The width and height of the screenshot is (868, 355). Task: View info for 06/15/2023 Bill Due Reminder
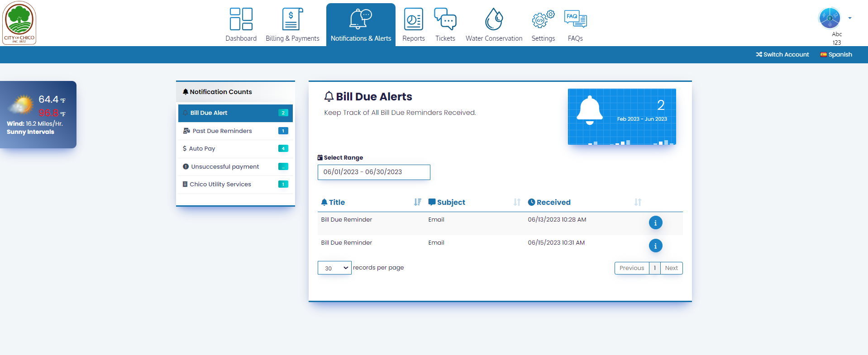pyautogui.click(x=655, y=246)
